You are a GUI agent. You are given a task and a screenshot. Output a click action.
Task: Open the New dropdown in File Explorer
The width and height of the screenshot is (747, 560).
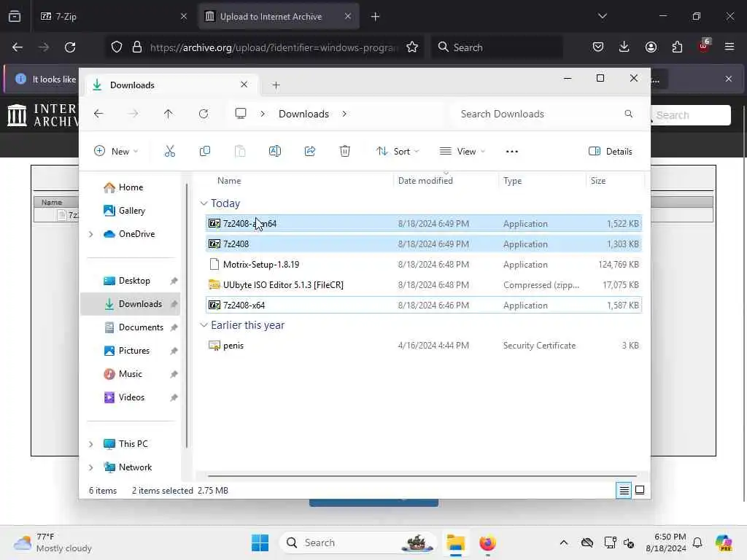(x=116, y=152)
